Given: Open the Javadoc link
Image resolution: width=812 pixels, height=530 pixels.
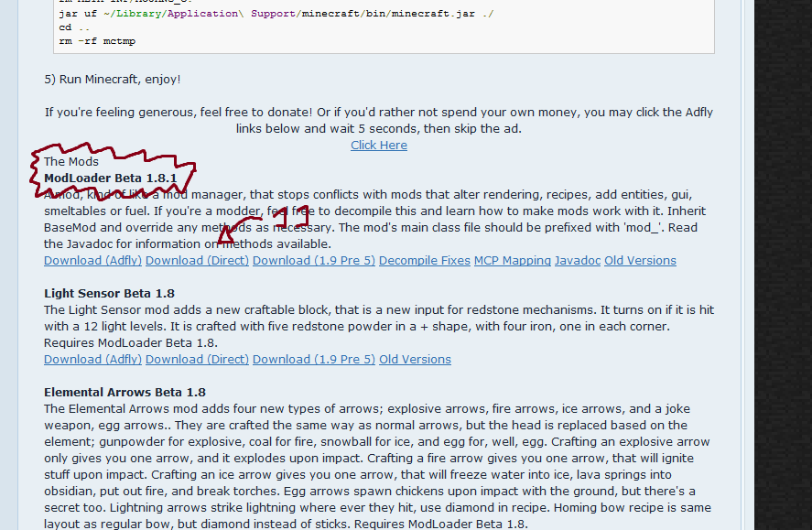Looking at the screenshot, I should point(577,261).
